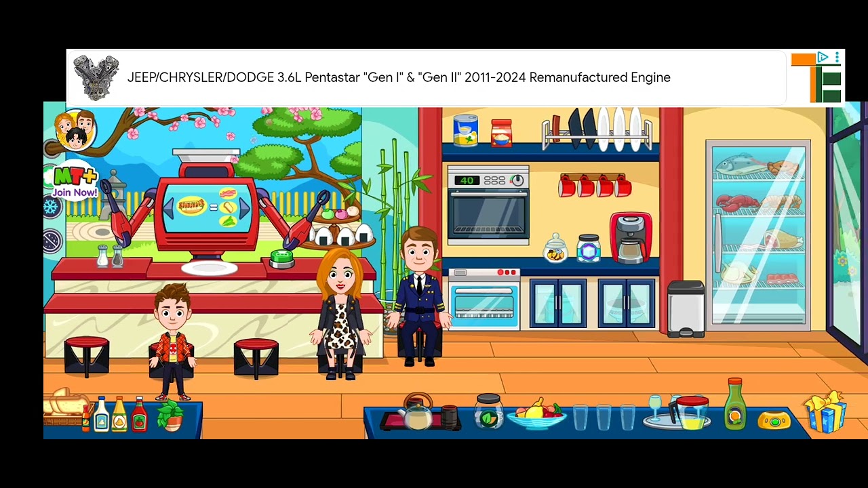Pick up the pepper shaker
Image resolution: width=868 pixels, height=488 pixels.
tap(117, 256)
